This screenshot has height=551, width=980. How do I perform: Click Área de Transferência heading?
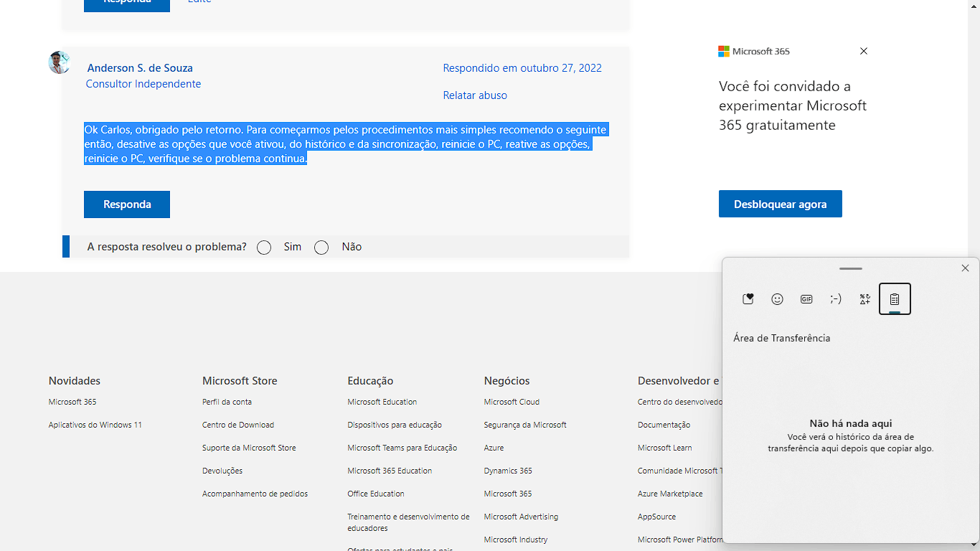click(782, 338)
